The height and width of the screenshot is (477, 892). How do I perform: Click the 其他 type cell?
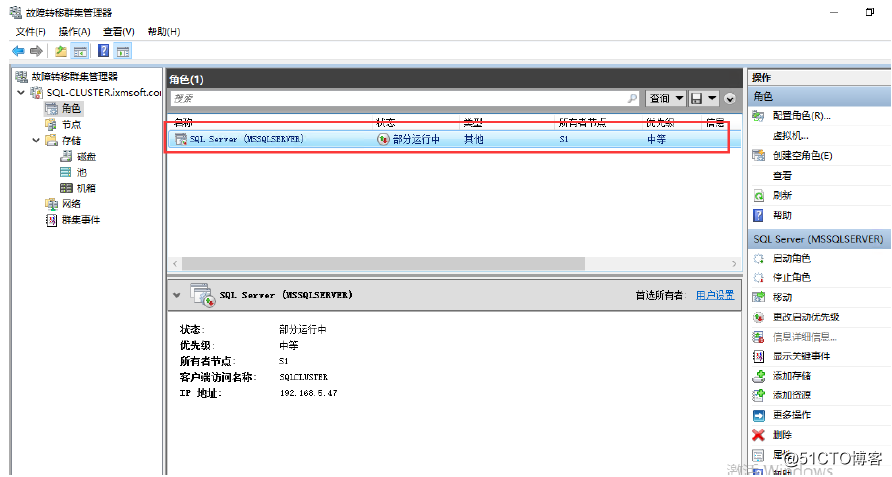(x=473, y=139)
